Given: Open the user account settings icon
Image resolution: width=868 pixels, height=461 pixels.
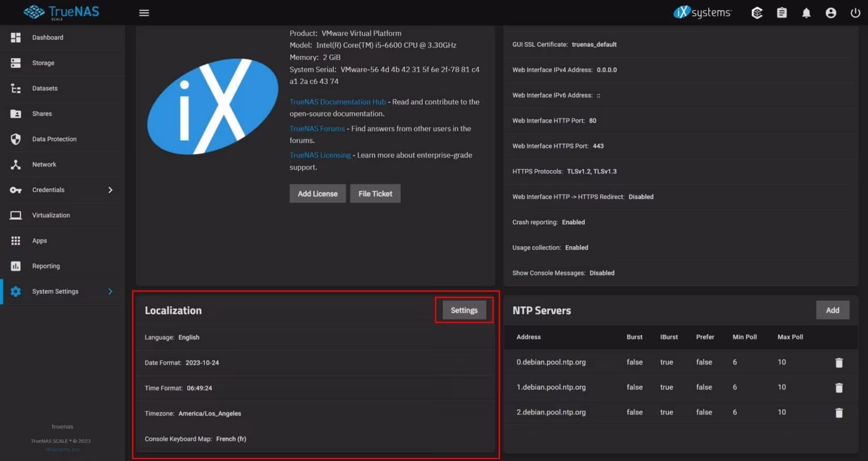Looking at the screenshot, I should point(831,13).
